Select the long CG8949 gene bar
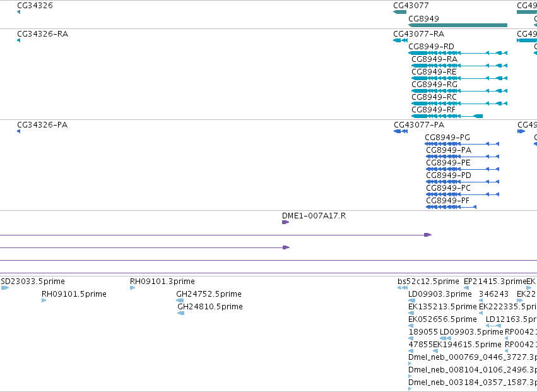Viewport: 537px width, 392px height. pyautogui.click(x=457, y=25)
